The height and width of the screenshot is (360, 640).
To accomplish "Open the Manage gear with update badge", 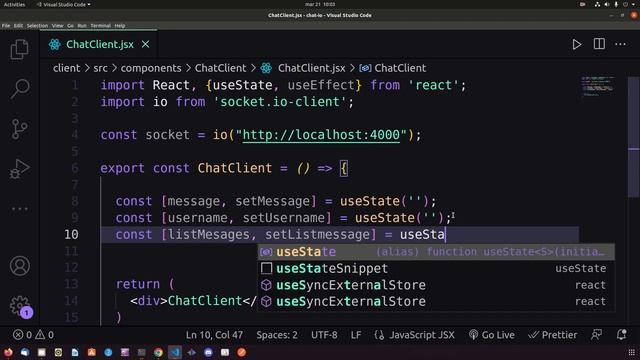I will point(20,307).
